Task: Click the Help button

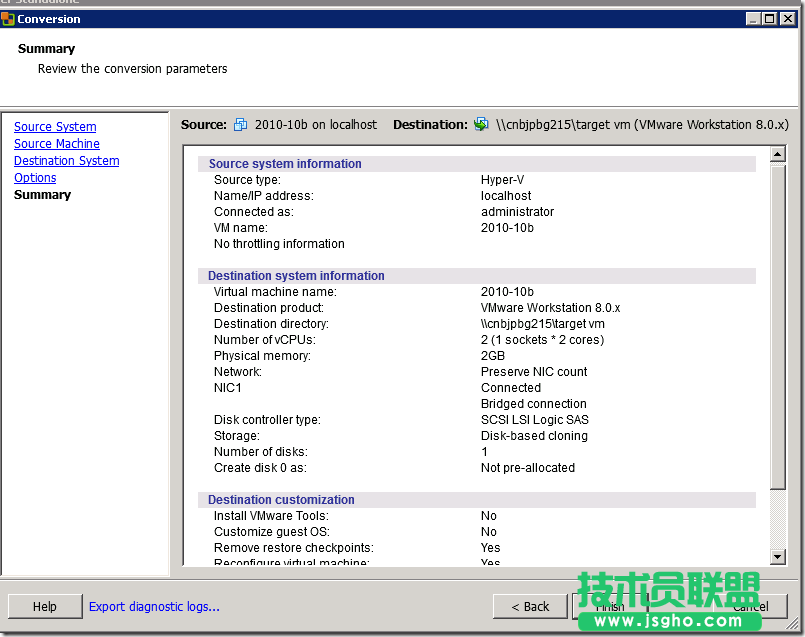Action: click(x=44, y=606)
